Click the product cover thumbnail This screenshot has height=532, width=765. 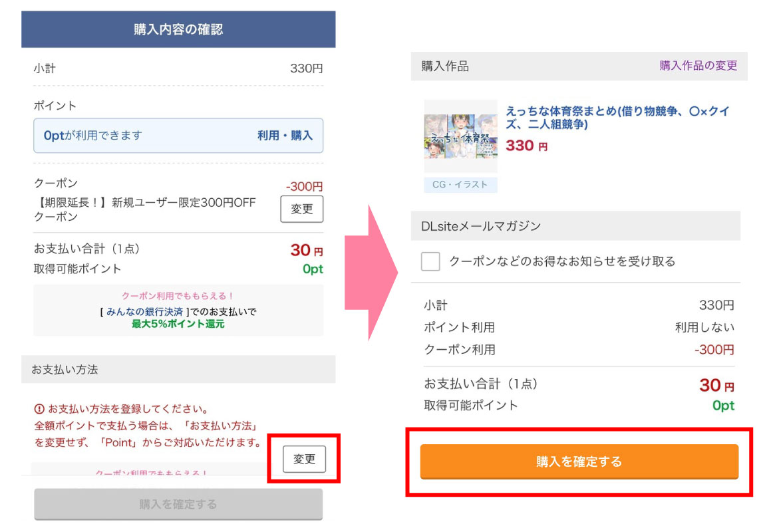pos(460,137)
